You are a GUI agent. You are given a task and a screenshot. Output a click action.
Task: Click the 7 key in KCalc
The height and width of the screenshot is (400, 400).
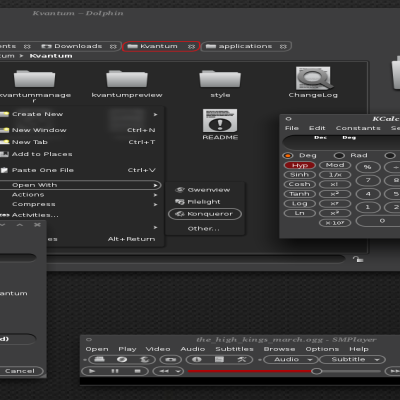coord(368,180)
